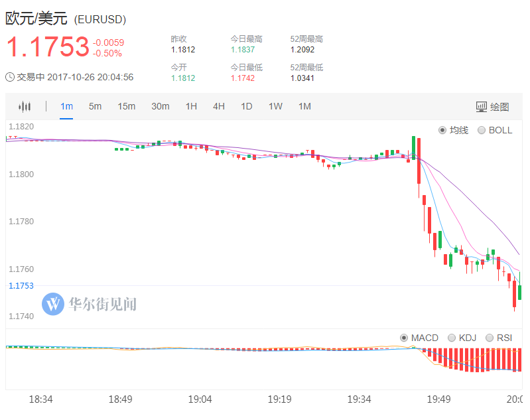
Task: Switch to the KDJ indicator
Action: (452, 338)
